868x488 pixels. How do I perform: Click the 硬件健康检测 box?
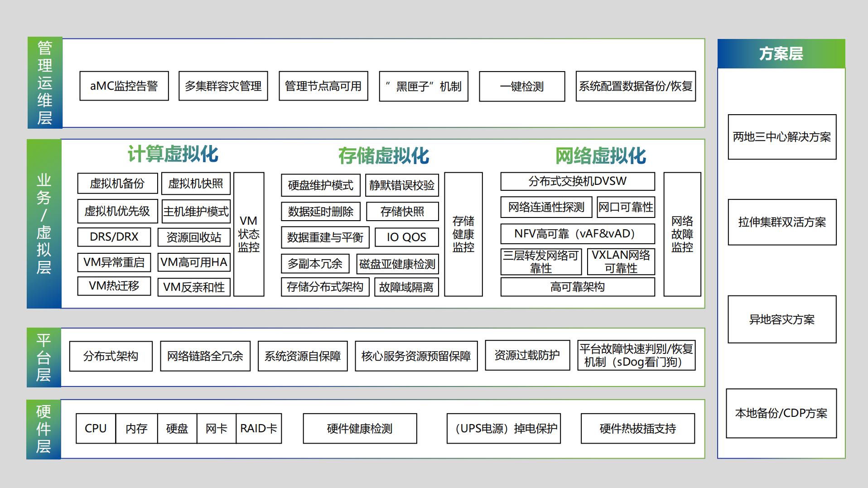(x=360, y=429)
